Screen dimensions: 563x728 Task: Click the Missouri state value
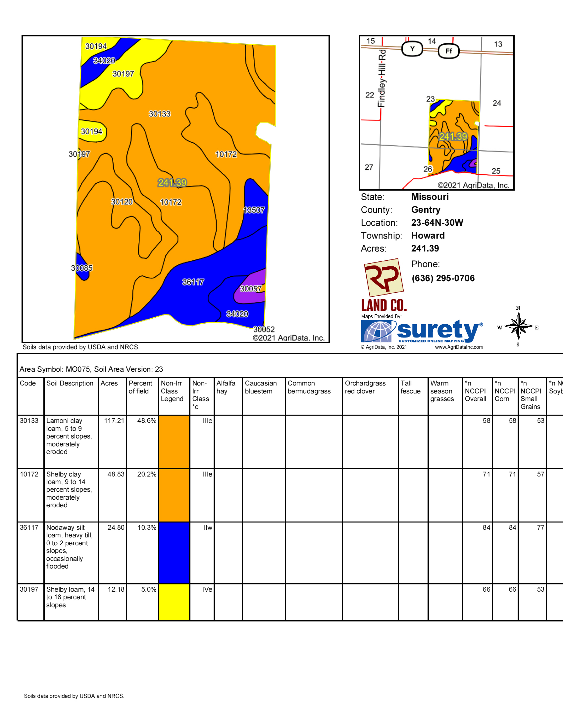(430, 197)
